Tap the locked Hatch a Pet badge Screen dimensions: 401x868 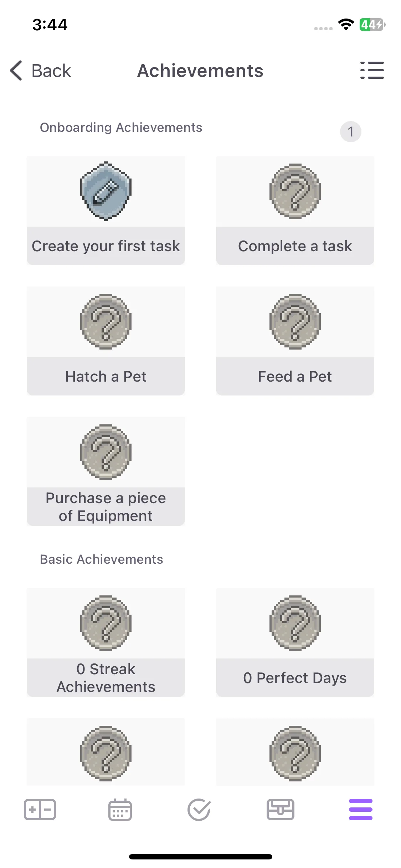click(x=106, y=322)
